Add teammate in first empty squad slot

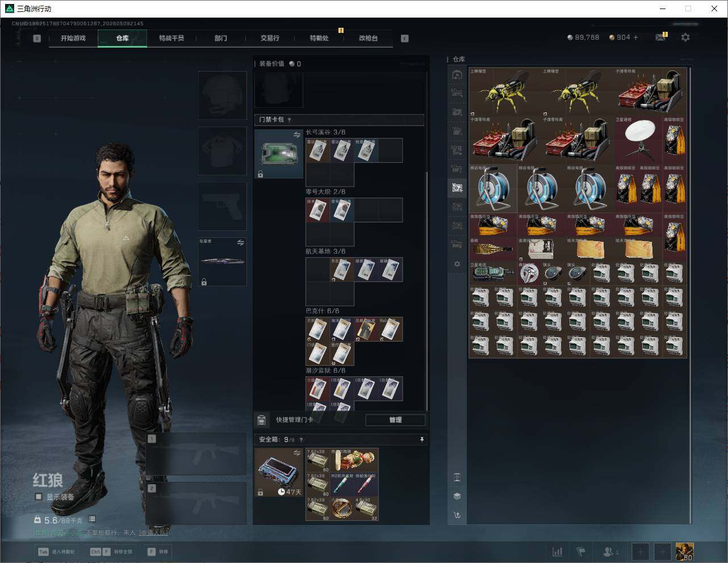tap(641, 552)
